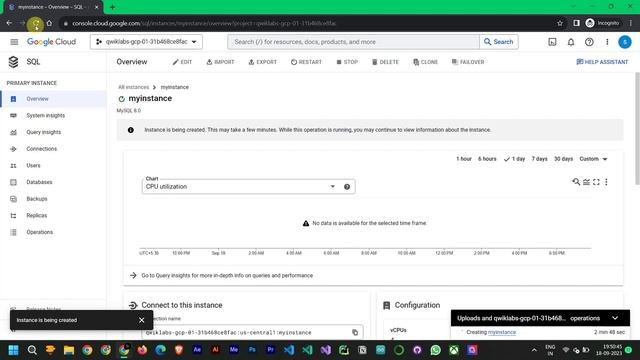Open Backups in the sidebar
640x360 pixels.
pyautogui.click(x=53, y=199)
